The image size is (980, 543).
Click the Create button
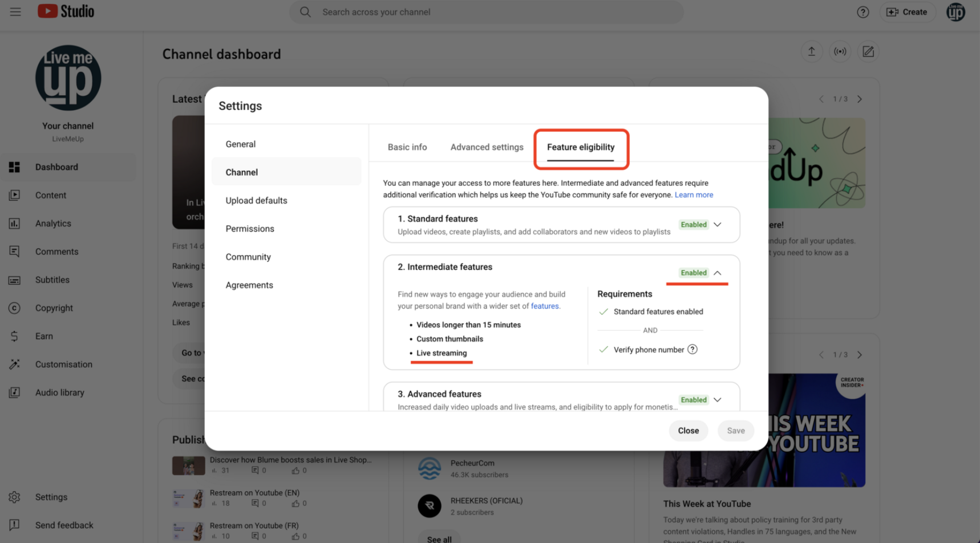click(907, 12)
